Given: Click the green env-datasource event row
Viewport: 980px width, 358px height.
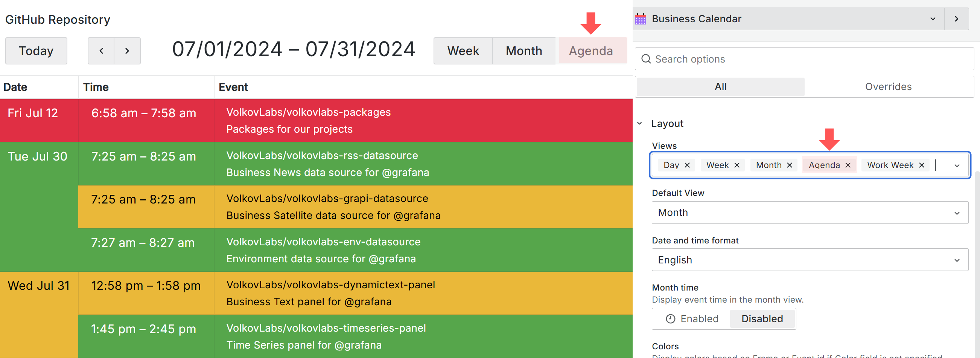Looking at the screenshot, I should [355, 250].
